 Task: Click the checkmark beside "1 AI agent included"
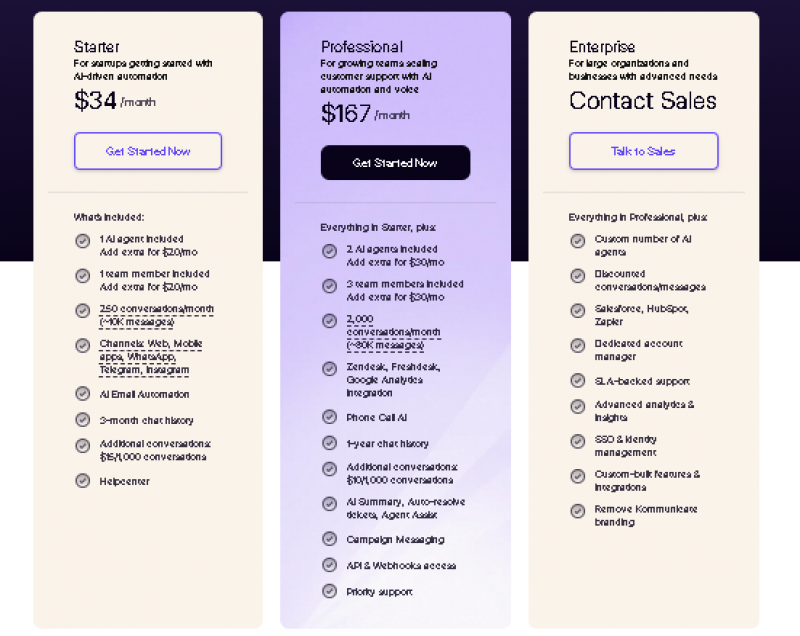[x=83, y=241]
